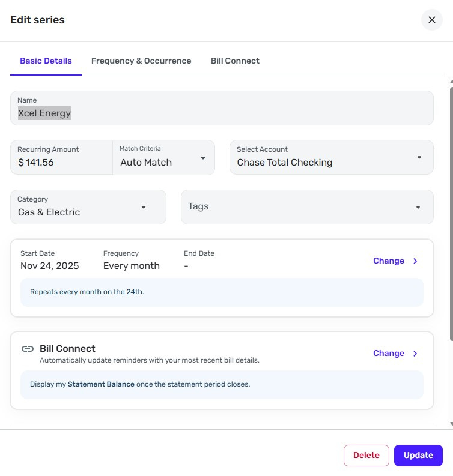Click the dialog's vertical scrollbar
The width and height of the screenshot is (453, 476).
click(x=451, y=210)
